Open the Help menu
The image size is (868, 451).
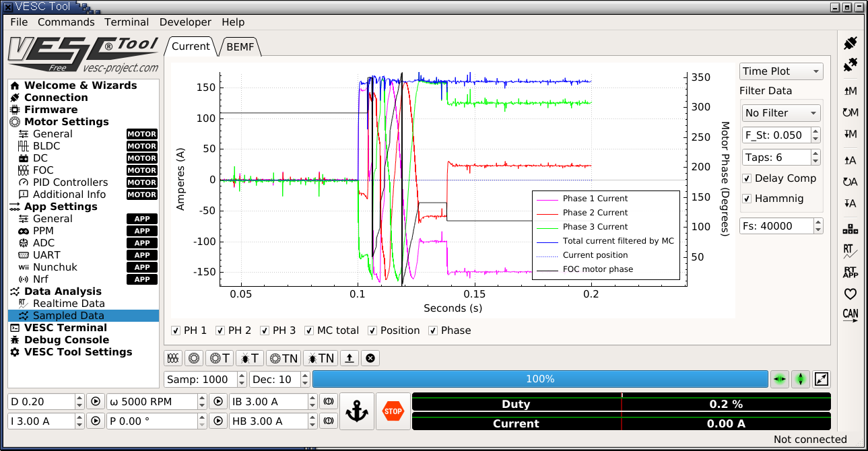pos(233,22)
